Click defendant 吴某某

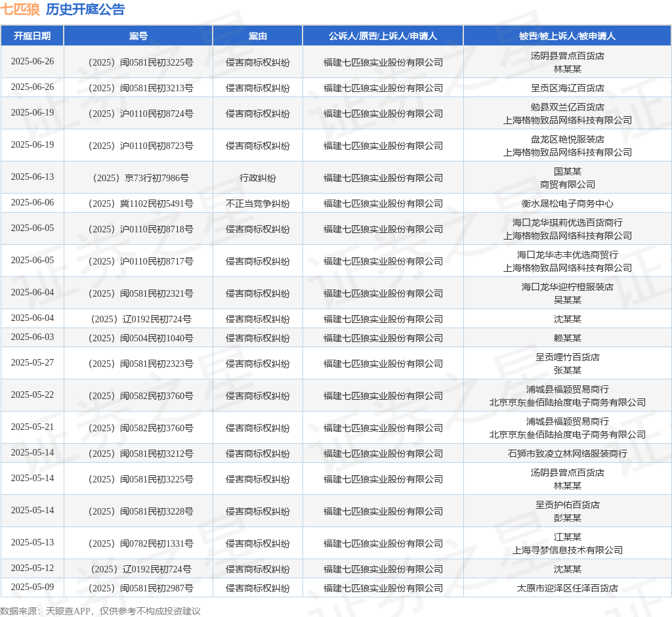(568, 300)
